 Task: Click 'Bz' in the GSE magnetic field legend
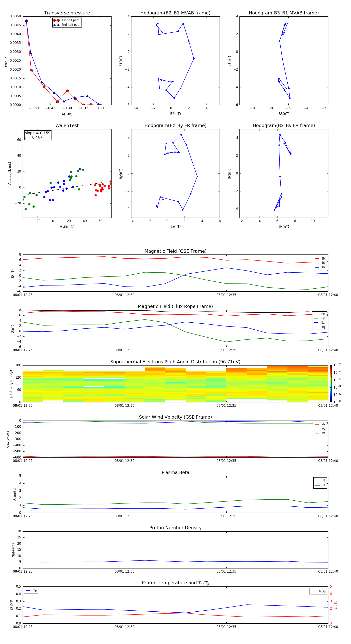324,267
